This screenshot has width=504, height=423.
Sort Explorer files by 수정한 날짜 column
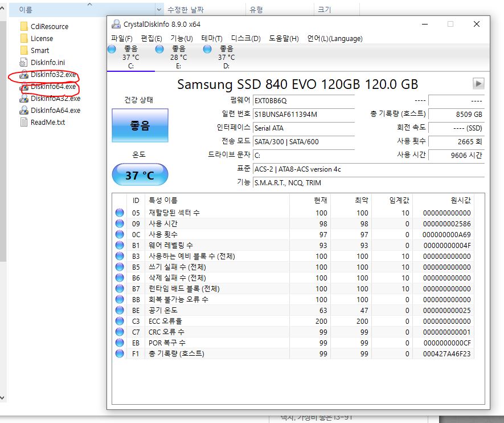pyautogui.click(x=205, y=10)
